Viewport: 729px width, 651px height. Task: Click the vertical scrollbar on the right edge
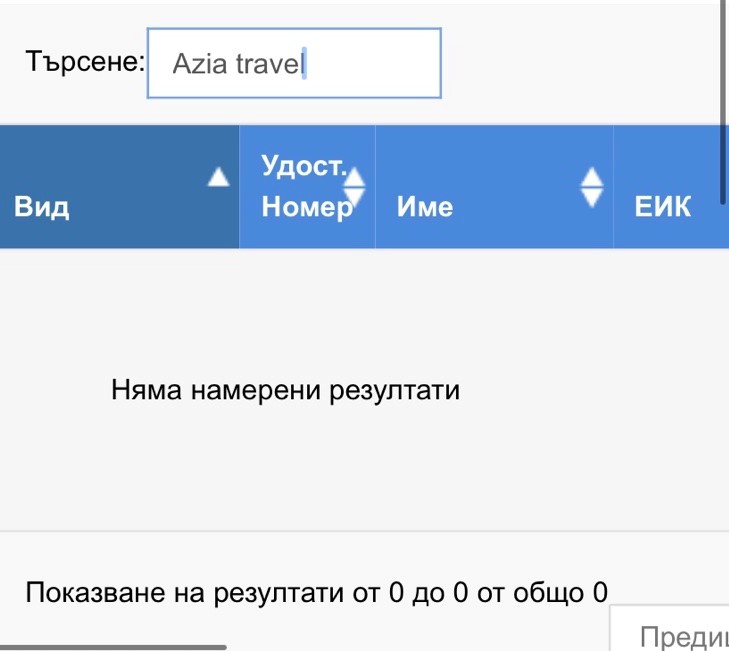(x=723, y=100)
